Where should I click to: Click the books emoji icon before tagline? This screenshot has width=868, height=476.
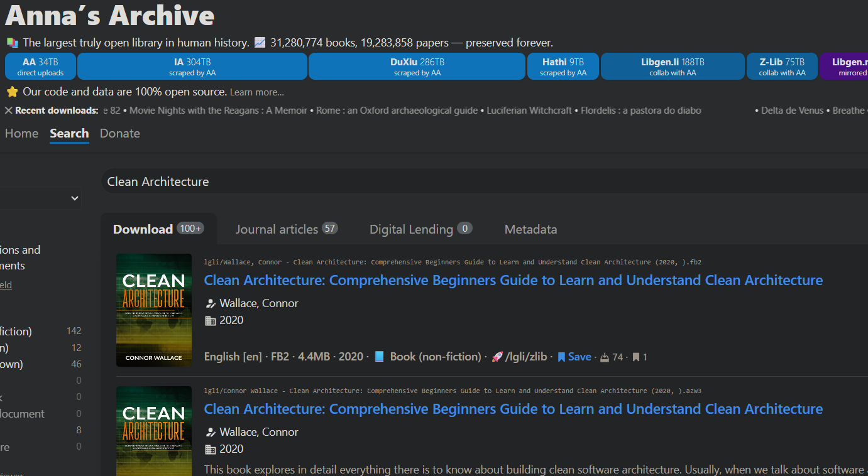[12, 43]
